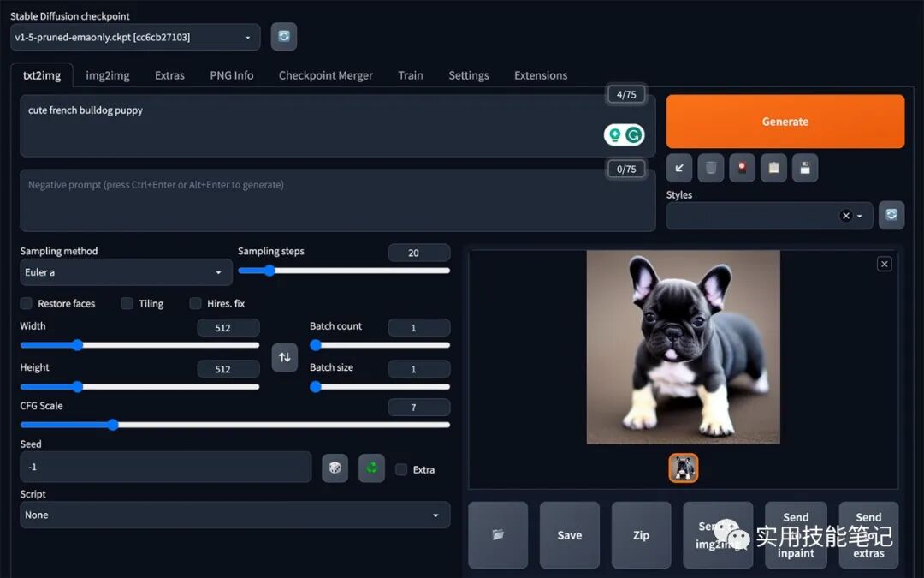Click the Height slider handle
The image size is (924, 578).
77,387
